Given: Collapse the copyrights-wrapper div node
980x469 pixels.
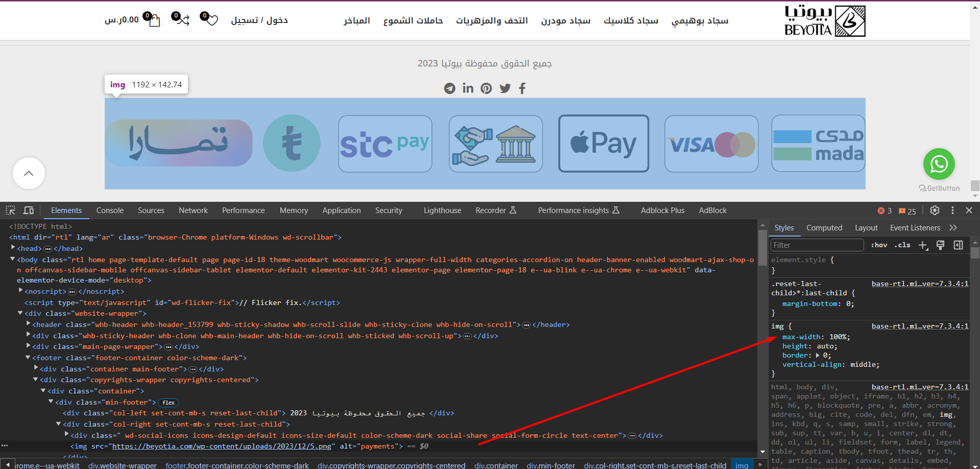Looking at the screenshot, I should (x=36, y=380).
